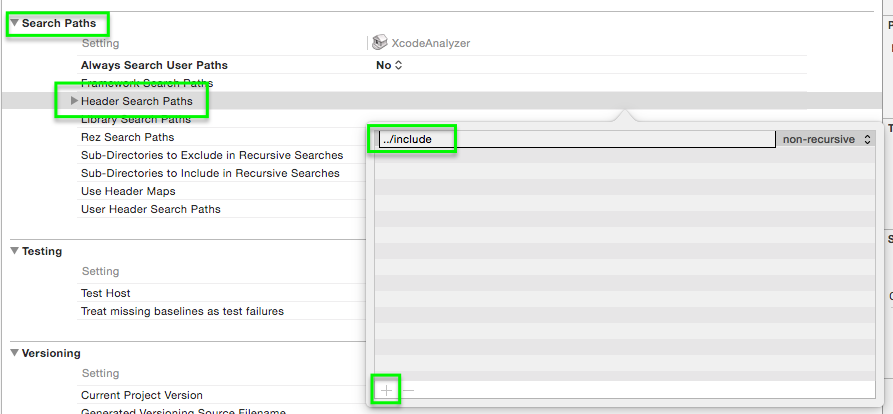
Task: Select Library Search Paths setting
Action: tap(134, 119)
